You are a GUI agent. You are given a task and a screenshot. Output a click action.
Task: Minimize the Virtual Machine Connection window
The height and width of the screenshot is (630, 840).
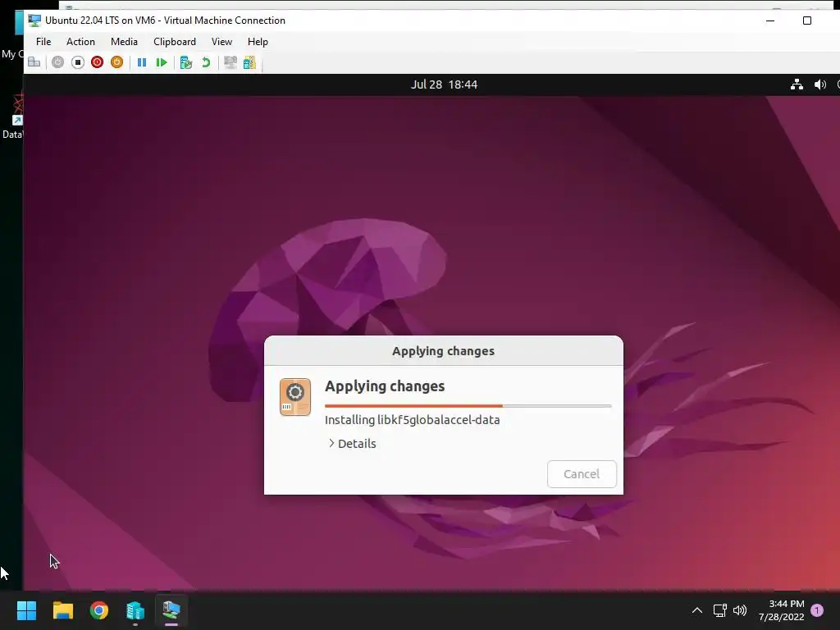[x=770, y=21]
